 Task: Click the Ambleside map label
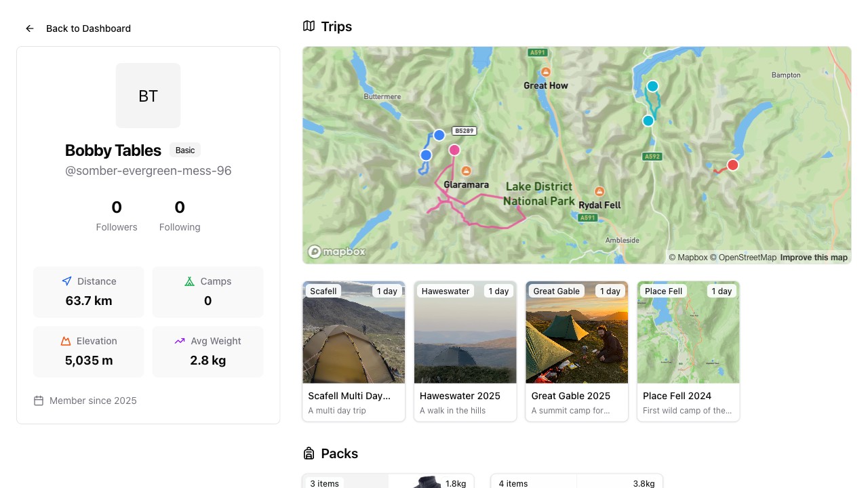623,241
